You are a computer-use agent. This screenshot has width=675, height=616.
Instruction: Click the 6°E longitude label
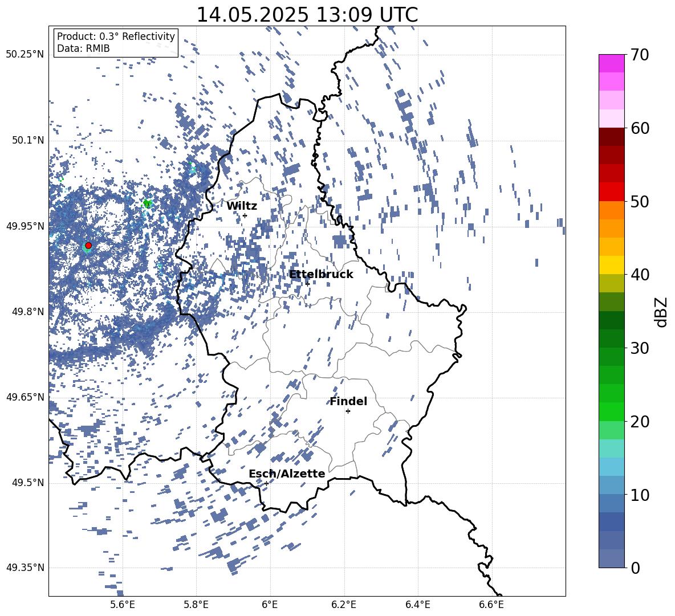pyautogui.click(x=270, y=605)
